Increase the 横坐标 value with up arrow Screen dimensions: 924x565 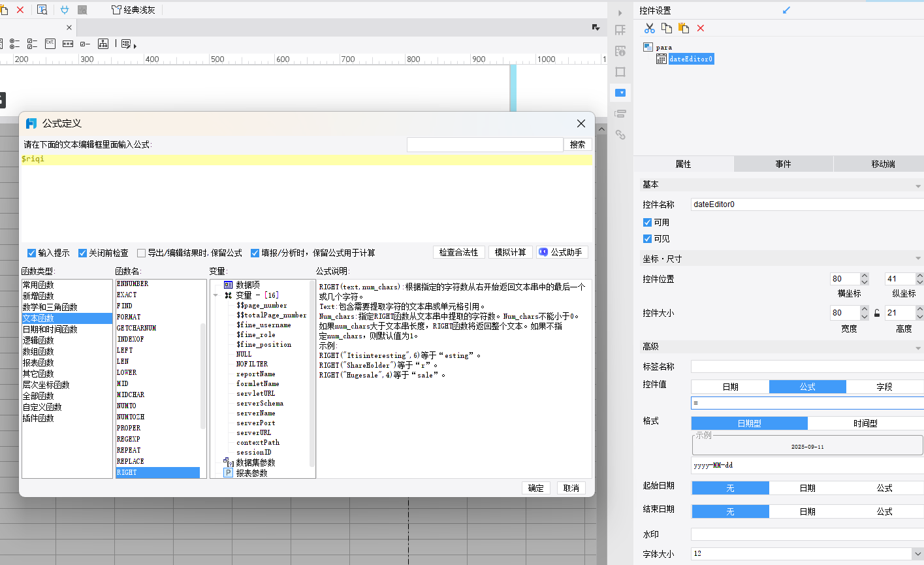pos(865,276)
